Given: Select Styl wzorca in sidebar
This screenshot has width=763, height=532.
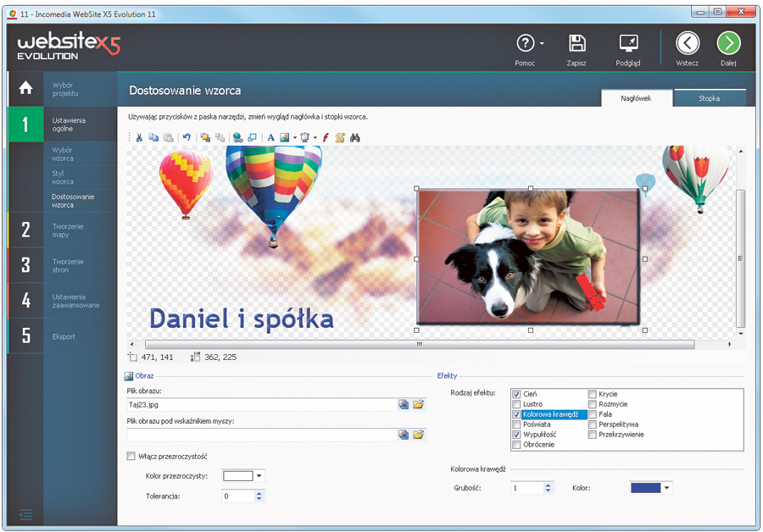Looking at the screenshot, I should tap(63, 177).
